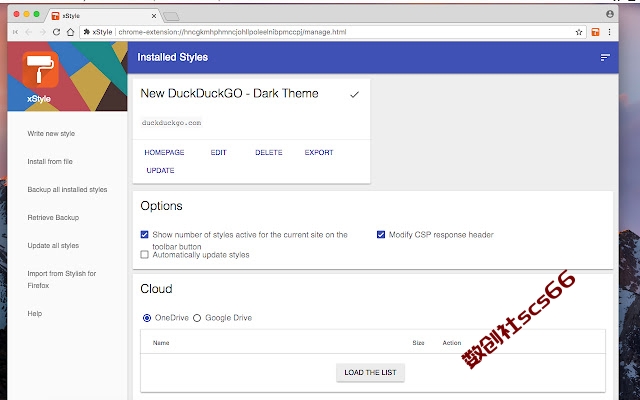640x400 pixels.
Task: Click the New DuckDuckGO - Dark Theme title
Action: tap(229, 93)
